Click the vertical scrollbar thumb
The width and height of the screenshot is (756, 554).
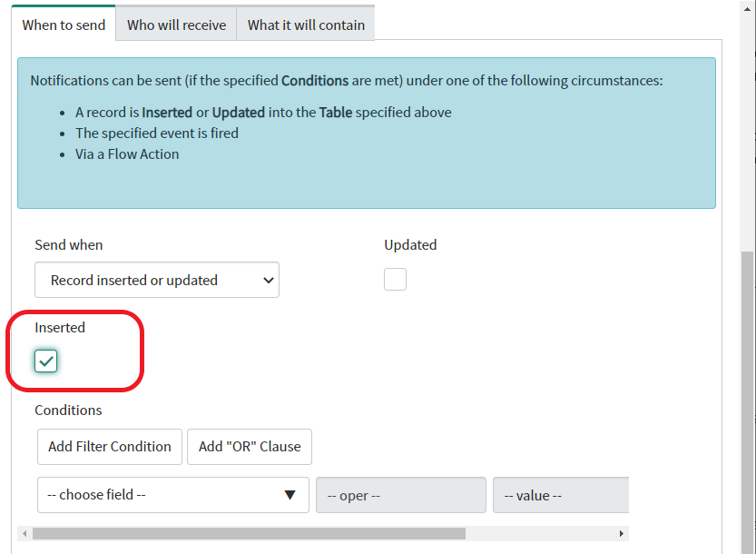[x=748, y=400]
